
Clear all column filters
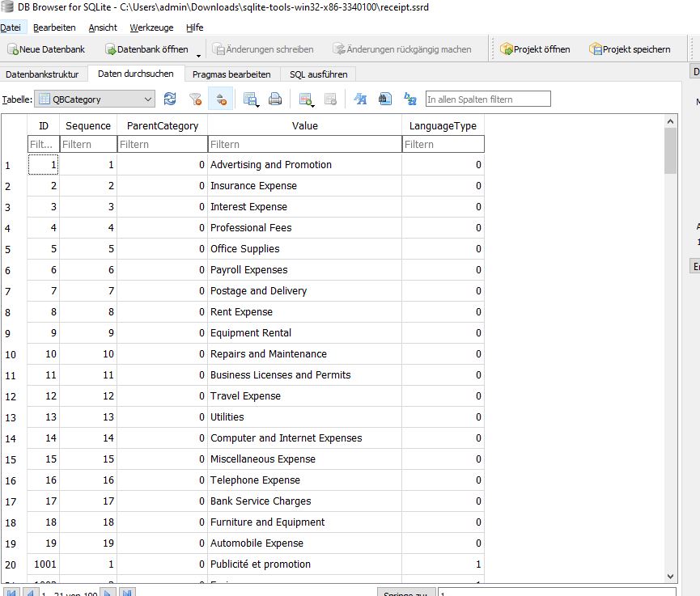195,99
